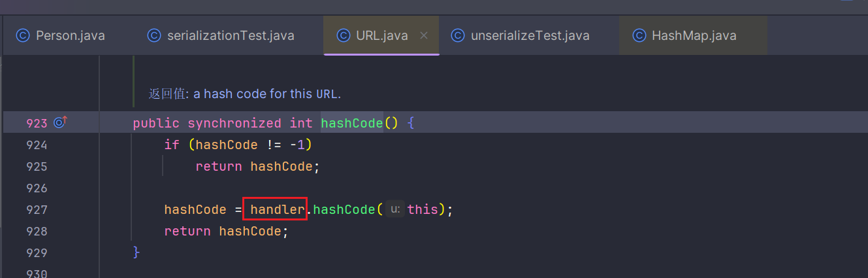Click the HashMap.java class icon
Viewport: 868px width, 278px height.
coord(639,36)
